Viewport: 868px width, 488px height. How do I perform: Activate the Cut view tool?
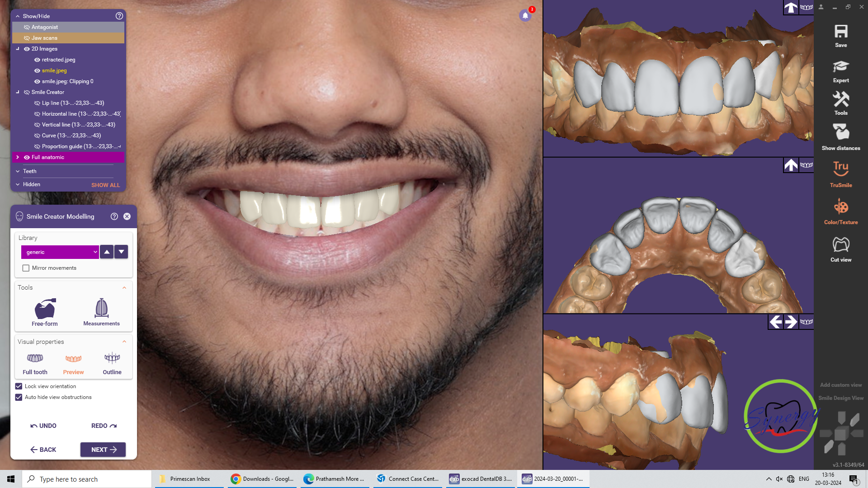(841, 249)
